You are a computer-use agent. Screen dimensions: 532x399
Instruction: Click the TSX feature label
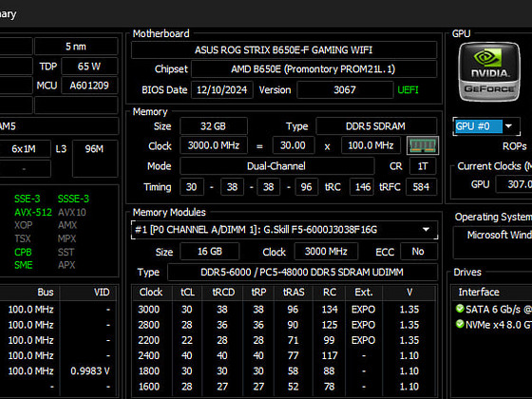pos(23,238)
